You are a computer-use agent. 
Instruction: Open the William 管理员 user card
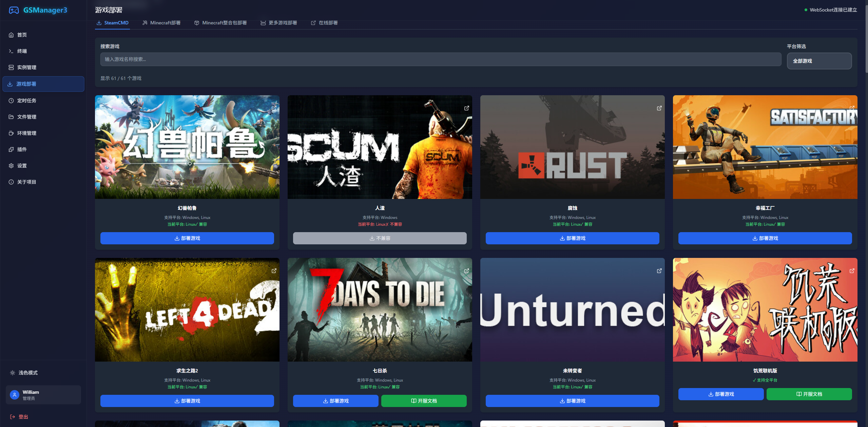(43, 395)
